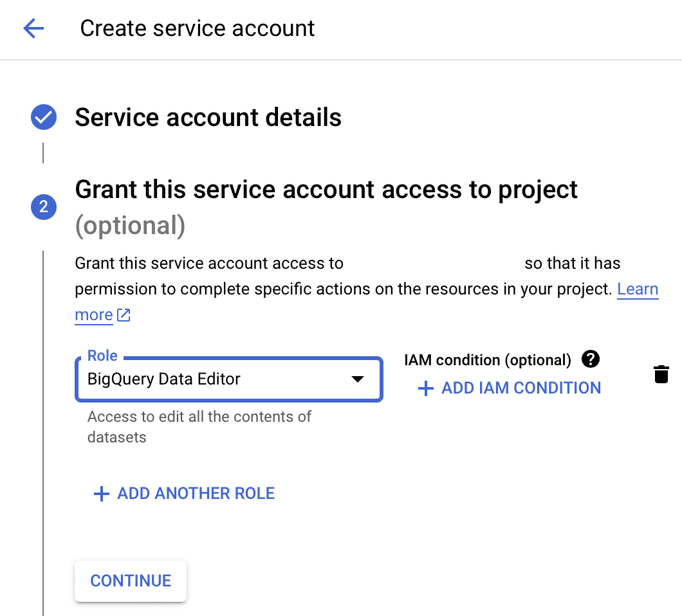Add another role to the service account
The width and height of the screenshot is (682, 616).
coord(183,494)
